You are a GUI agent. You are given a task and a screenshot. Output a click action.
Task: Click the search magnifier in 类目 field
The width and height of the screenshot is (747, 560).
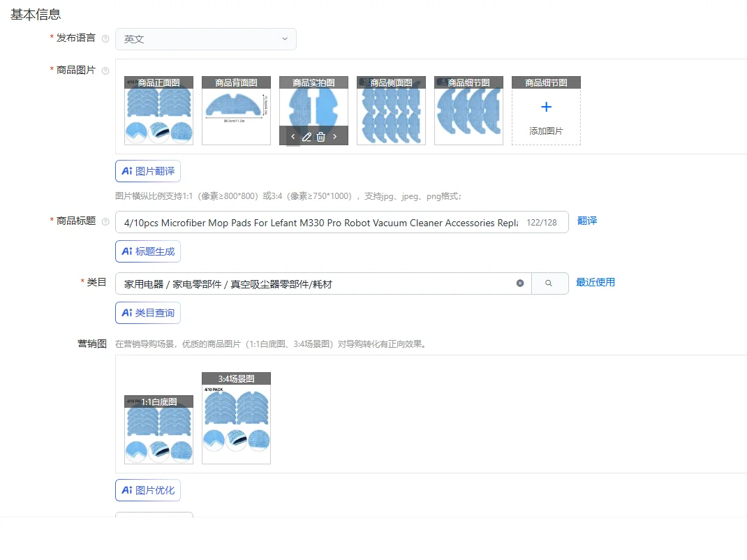[549, 283]
